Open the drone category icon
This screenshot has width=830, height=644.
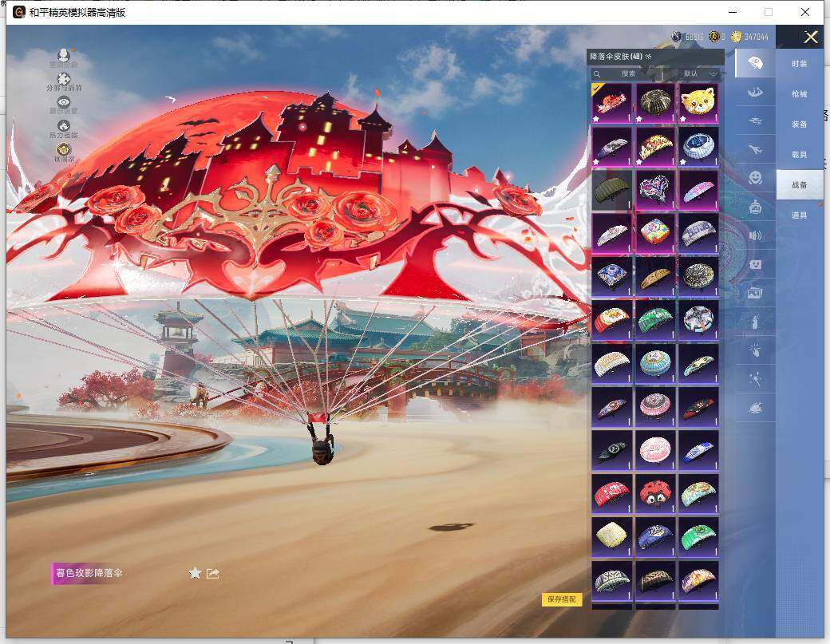click(755, 121)
